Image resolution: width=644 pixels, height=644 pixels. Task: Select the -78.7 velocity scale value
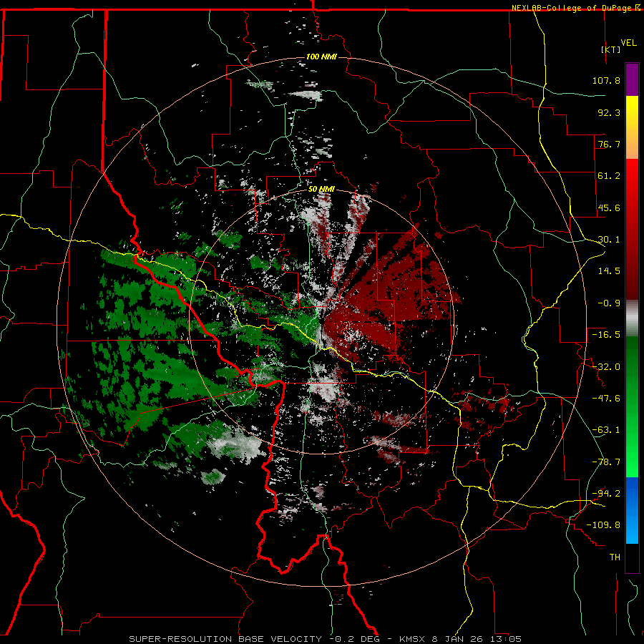606,462
